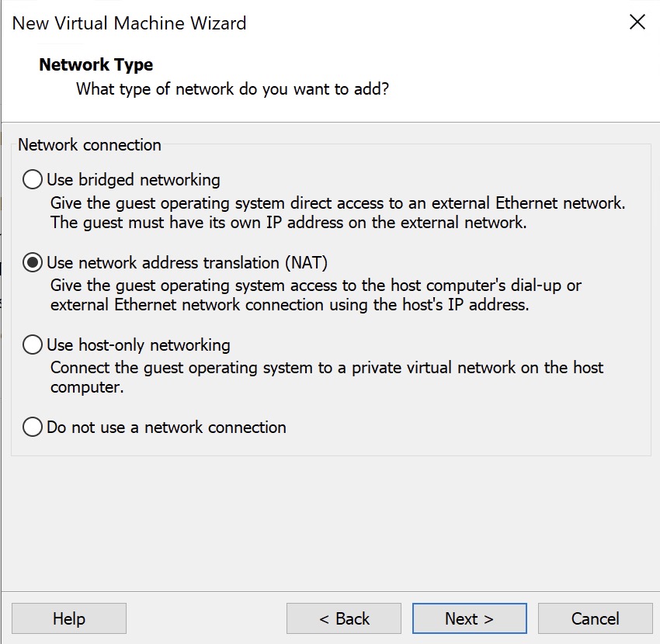The image size is (660, 644).
Task: Click the "New Virtual Machine Wizard" title bar
Action: (129, 23)
